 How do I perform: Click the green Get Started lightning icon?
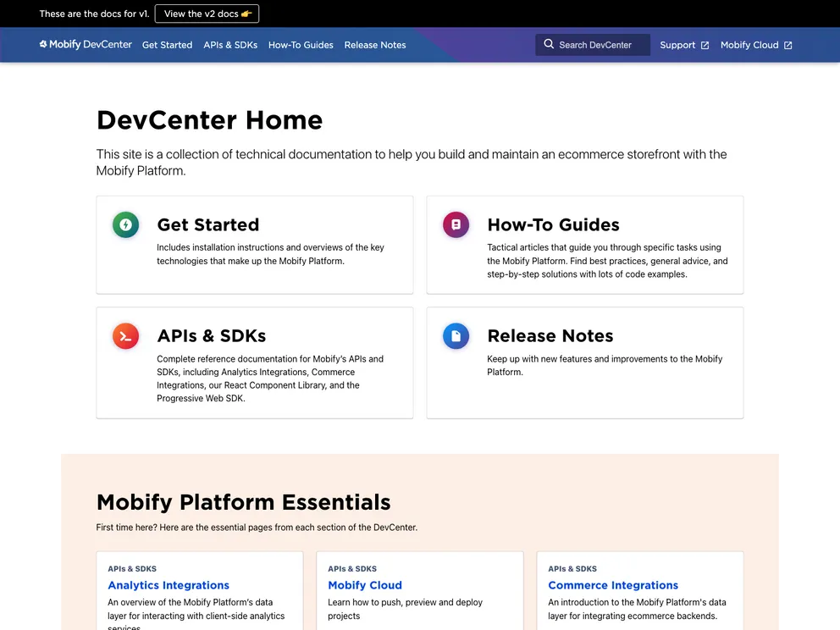tap(125, 224)
